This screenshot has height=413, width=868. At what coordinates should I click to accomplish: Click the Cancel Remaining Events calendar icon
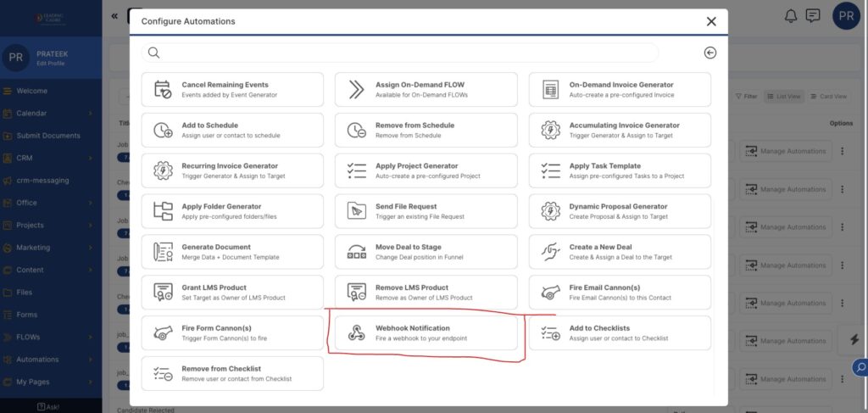[163, 90]
